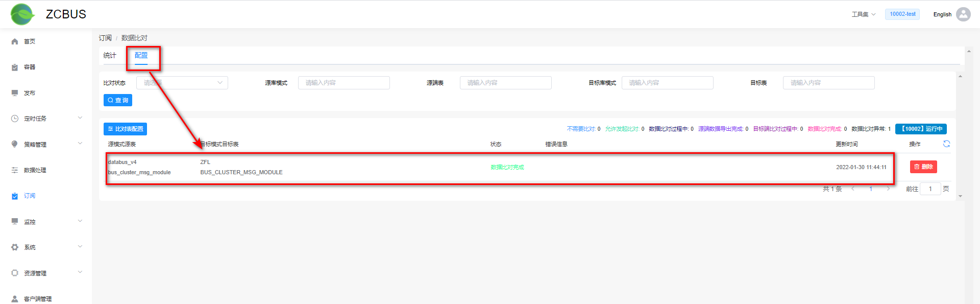Open the toolset (工具集) dropdown
Viewport: 980px width, 304px height.
tap(863, 14)
